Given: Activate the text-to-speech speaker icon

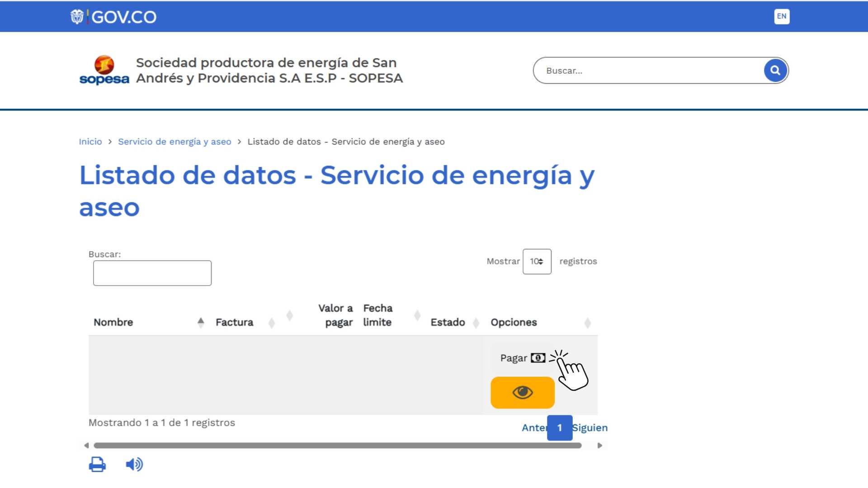Looking at the screenshot, I should pos(134,464).
